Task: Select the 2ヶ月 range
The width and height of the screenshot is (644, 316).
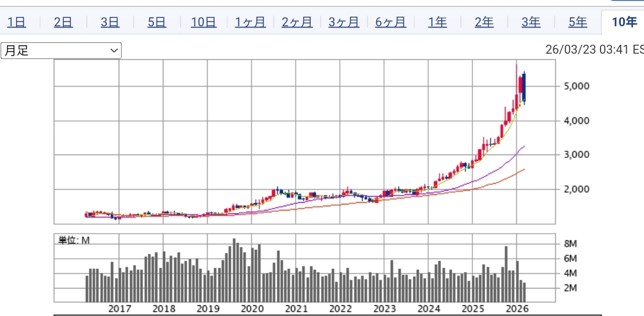Action: 297,23
